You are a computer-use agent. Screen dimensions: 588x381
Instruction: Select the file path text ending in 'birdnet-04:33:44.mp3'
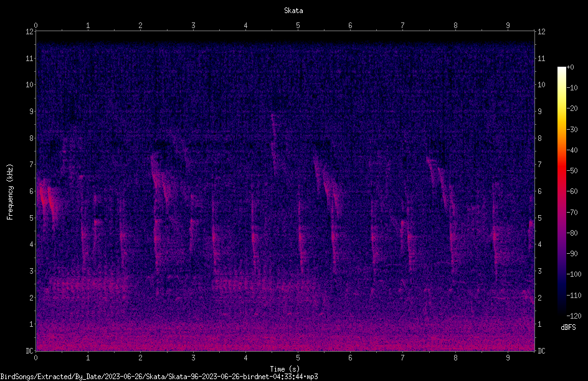click(159, 377)
